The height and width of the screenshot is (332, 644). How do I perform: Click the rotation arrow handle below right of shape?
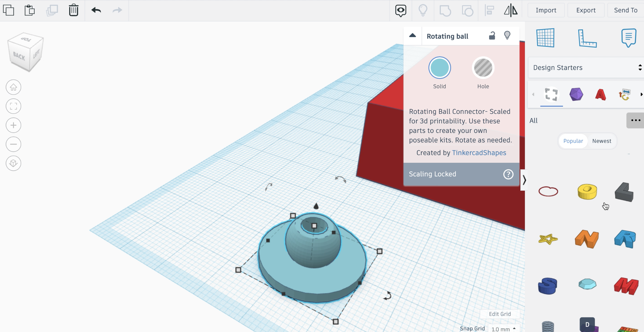pyautogui.click(x=388, y=295)
